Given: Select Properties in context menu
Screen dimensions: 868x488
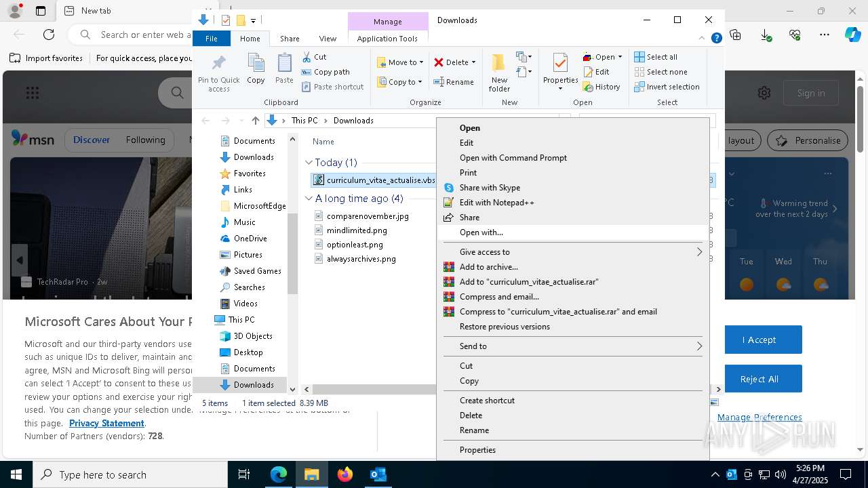Looking at the screenshot, I should point(573,450).
